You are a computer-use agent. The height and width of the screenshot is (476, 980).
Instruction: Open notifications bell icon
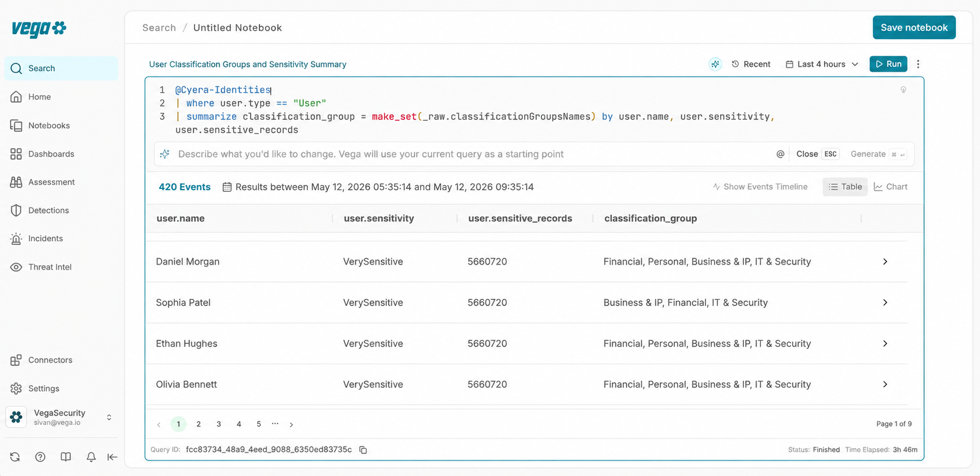tap(91, 457)
